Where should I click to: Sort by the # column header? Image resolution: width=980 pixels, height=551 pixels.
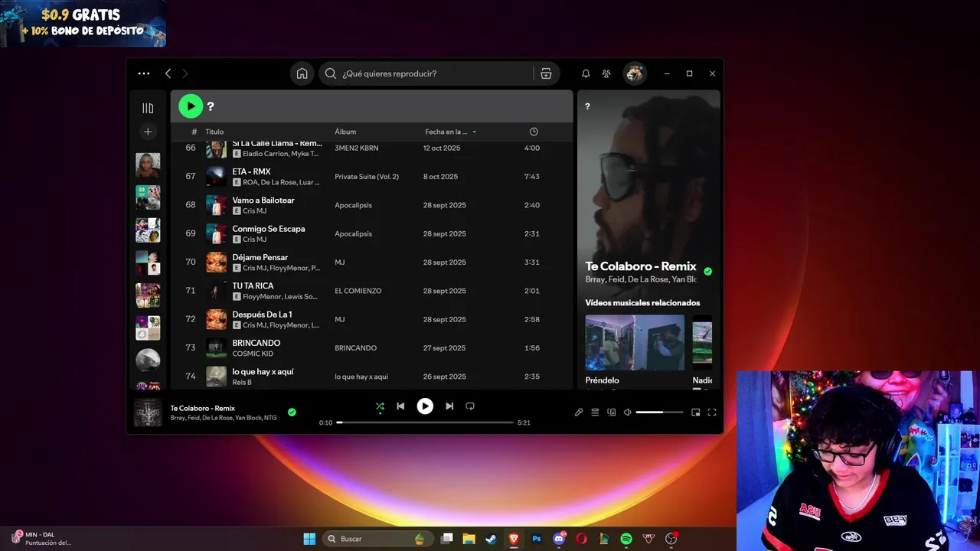(x=194, y=132)
